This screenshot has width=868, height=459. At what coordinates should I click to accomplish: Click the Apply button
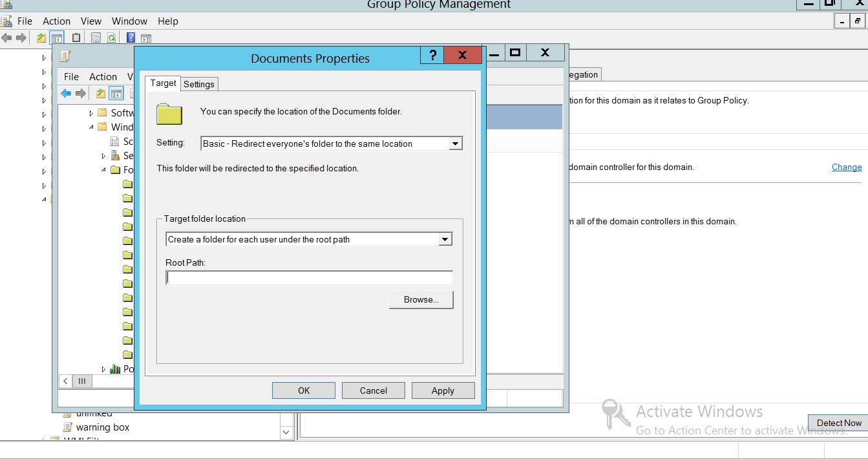click(443, 390)
